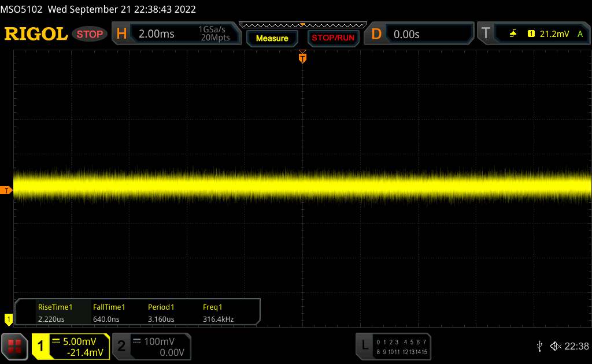The width and height of the screenshot is (592, 364).
Task: Click the channel 1 5.00mV scale
Action: [x=79, y=341]
